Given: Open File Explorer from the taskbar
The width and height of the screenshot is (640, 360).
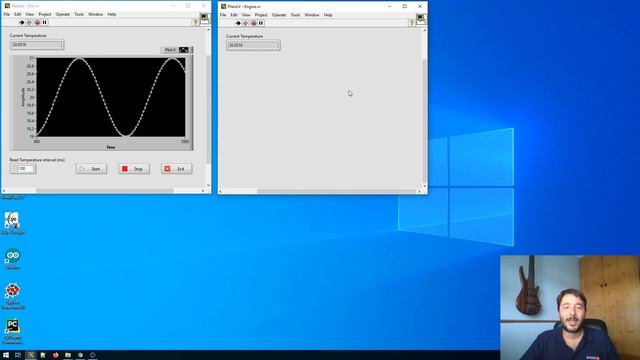Looking at the screenshot, I should coord(68,355).
